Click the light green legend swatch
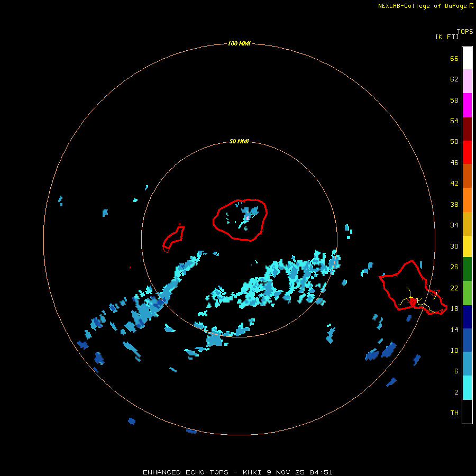Viewport: 476px width, 476px height. click(467, 293)
